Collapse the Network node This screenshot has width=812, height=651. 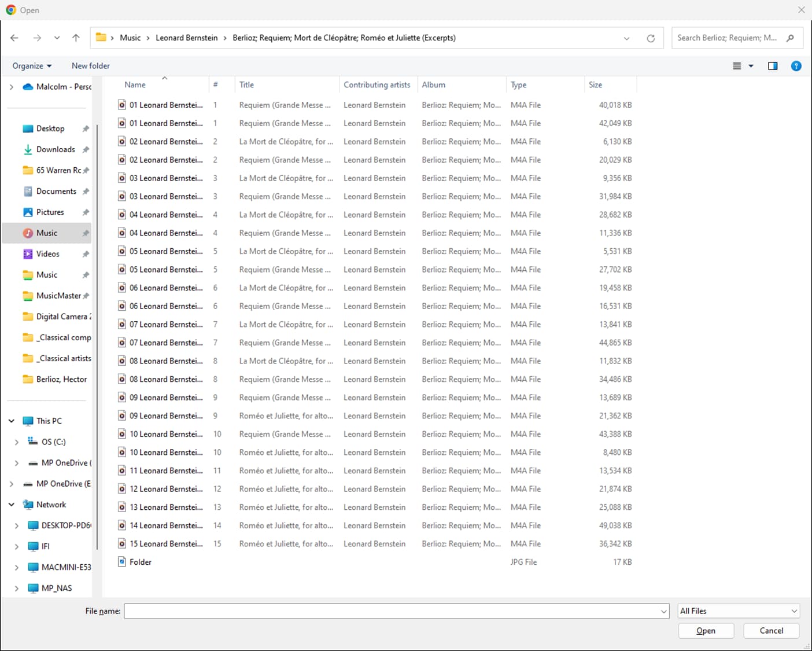pyautogui.click(x=12, y=505)
